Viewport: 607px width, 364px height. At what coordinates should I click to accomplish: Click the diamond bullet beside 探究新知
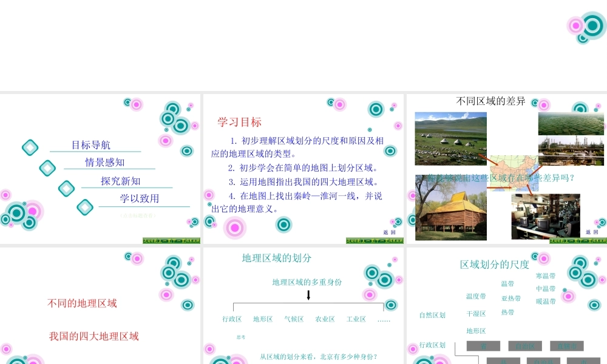pyautogui.click(x=67, y=189)
